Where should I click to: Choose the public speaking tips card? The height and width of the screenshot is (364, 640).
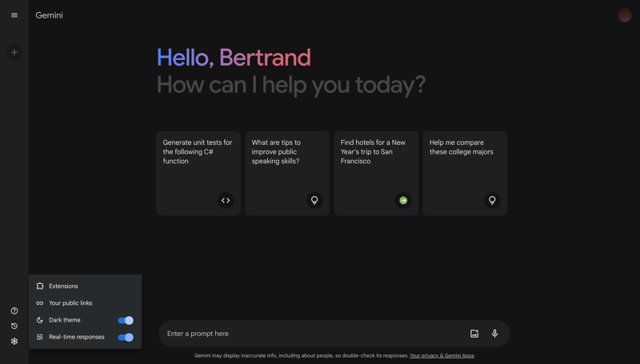pyautogui.click(x=287, y=173)
